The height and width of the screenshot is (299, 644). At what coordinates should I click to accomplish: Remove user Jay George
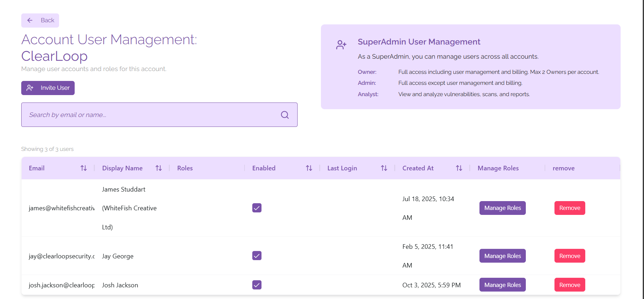[x=570, y=256]
